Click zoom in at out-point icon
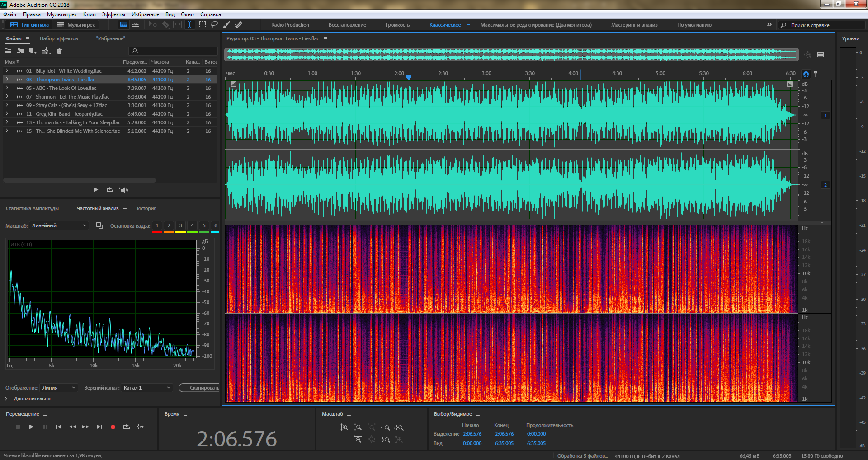Viewport: 868px width, 460px height. (386, 439)
